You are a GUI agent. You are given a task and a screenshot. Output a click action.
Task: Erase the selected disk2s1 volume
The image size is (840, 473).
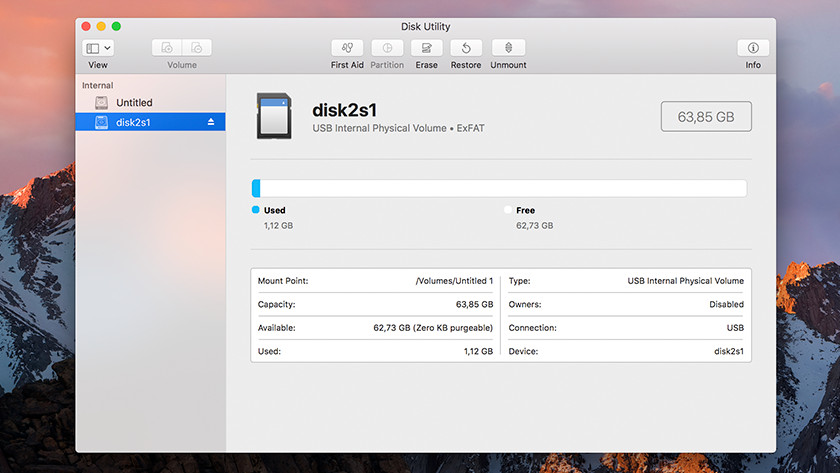[x=426, y=48]
